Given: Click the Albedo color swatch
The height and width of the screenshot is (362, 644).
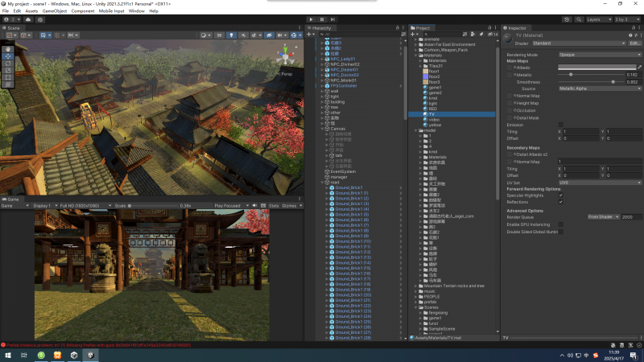Looking at the screenshot, I should click(x=596, y=68).
